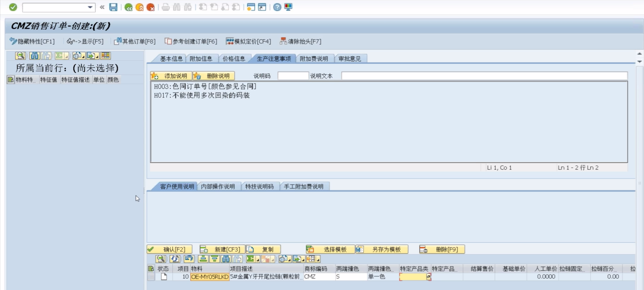Click the green Enter checkmark icon
Image resolution: width=644 pixels, height=290 pixels.
[13, 7]
